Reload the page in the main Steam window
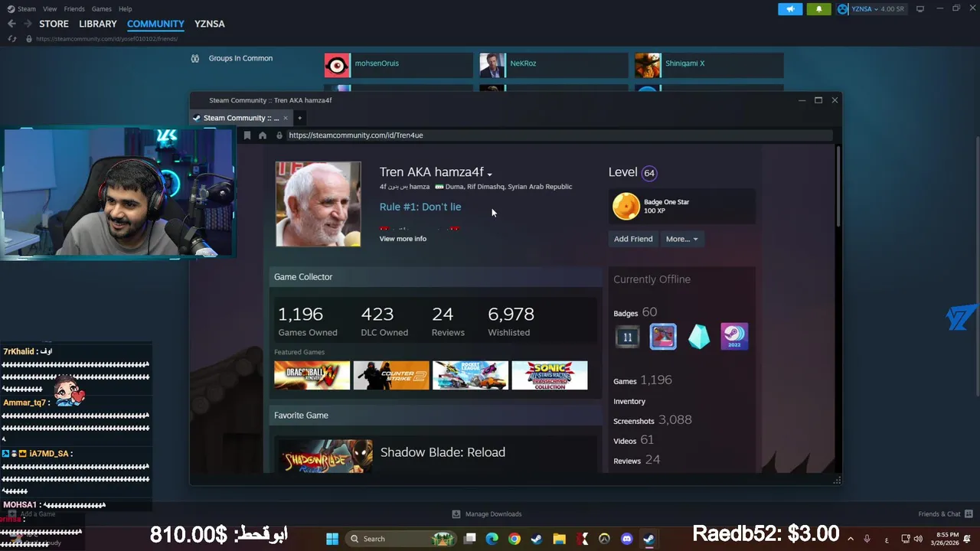This screenshot has height=551, width=980. click(x=12, y=39)
